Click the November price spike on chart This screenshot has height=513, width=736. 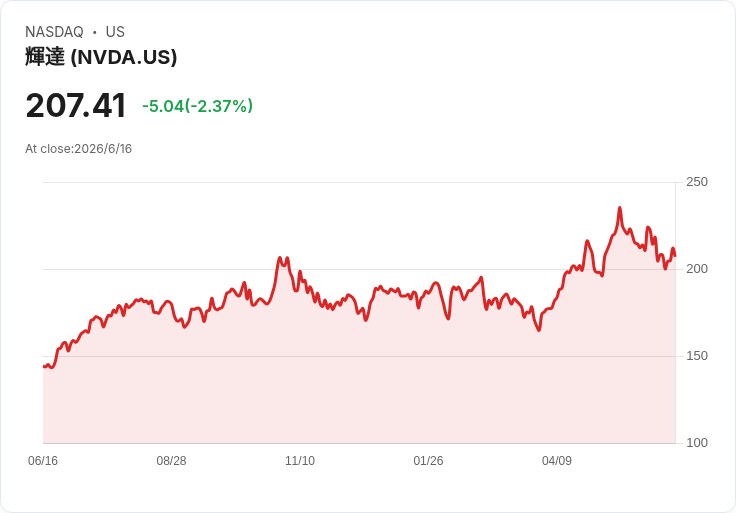click(x=283, y=258)
